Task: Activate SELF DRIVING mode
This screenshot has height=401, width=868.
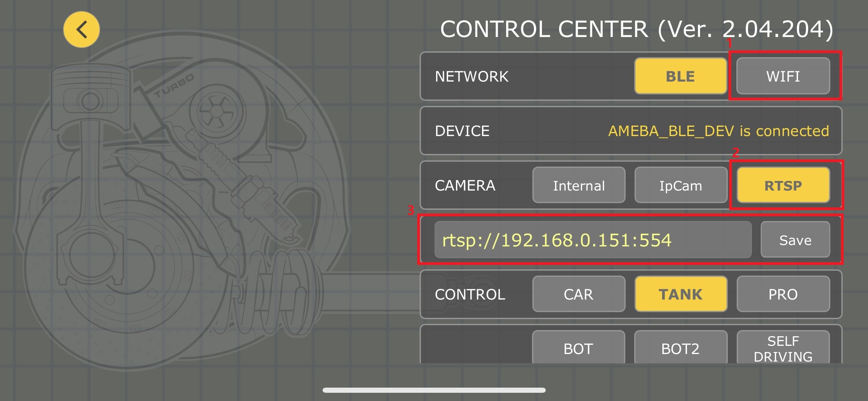Action: coord(783,347)
